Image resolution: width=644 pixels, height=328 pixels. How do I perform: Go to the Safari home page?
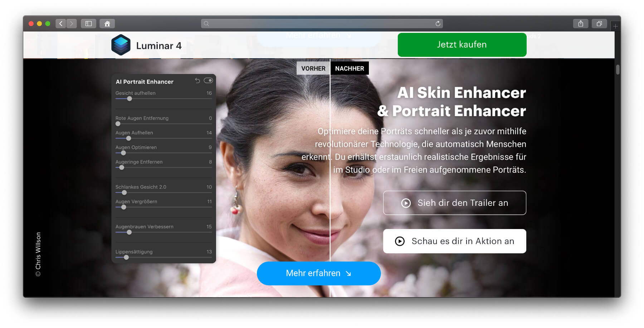coord(107,24)
